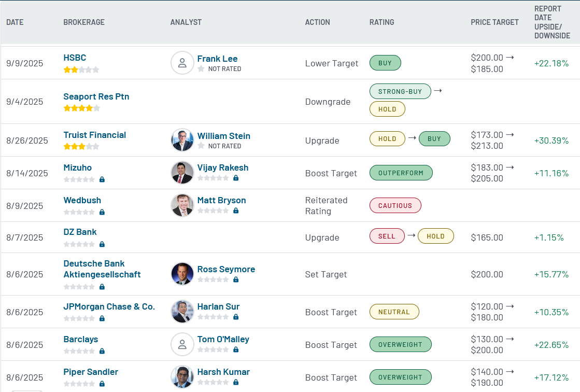Screen dimensions: 580x392
Task: Click the BUY rating badge in HSBC row
Action: point(385,63)
